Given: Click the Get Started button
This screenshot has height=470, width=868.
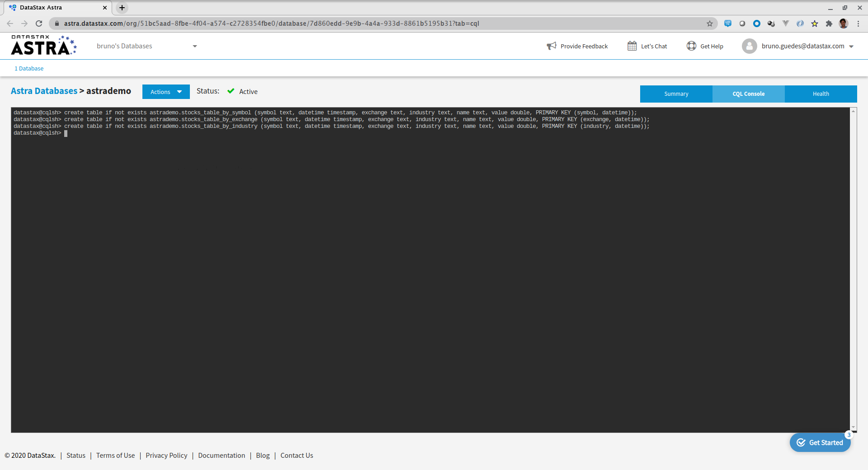Looking at the screenshot, I should coord(820,442).
